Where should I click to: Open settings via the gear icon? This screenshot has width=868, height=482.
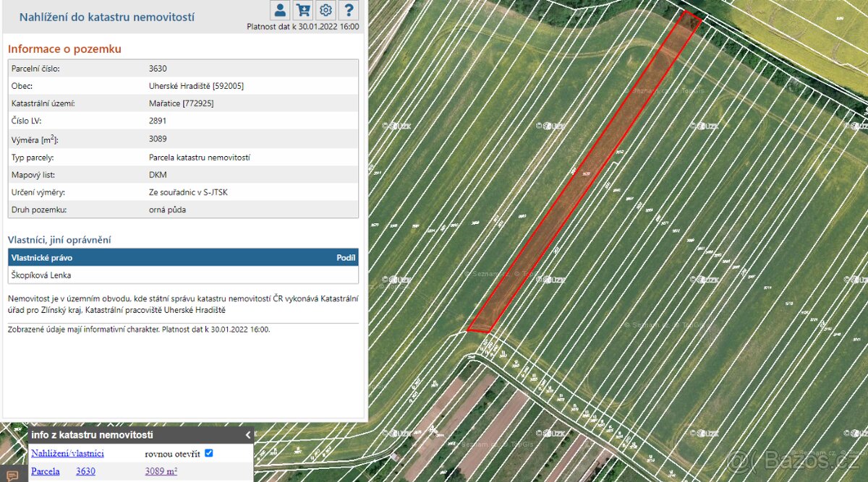point(326,10)
